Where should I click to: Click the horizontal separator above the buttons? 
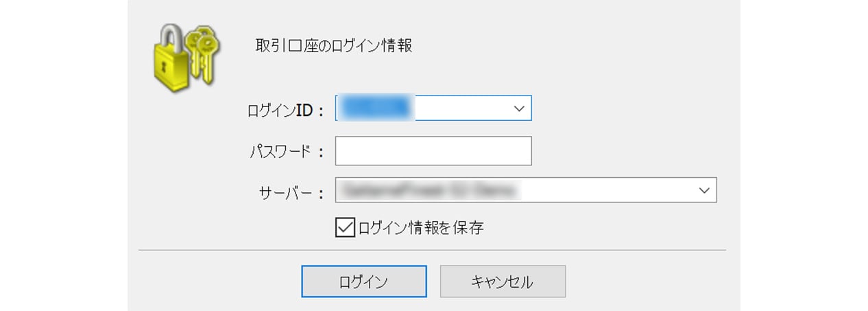[x=432, y=250]
